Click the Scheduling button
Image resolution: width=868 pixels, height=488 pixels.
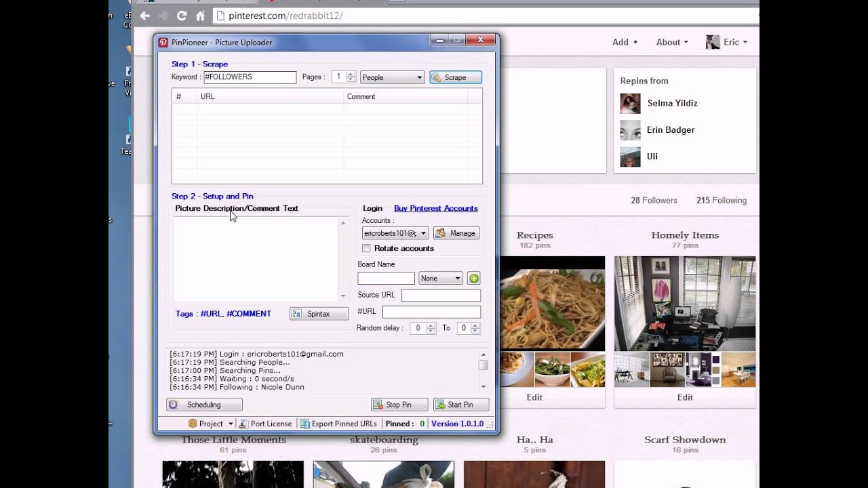204,405
